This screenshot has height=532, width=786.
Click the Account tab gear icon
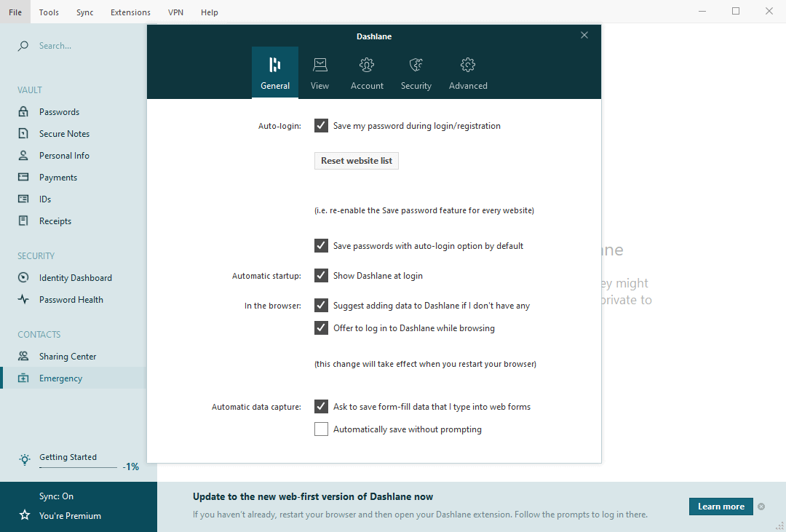[x=367, y=65]
